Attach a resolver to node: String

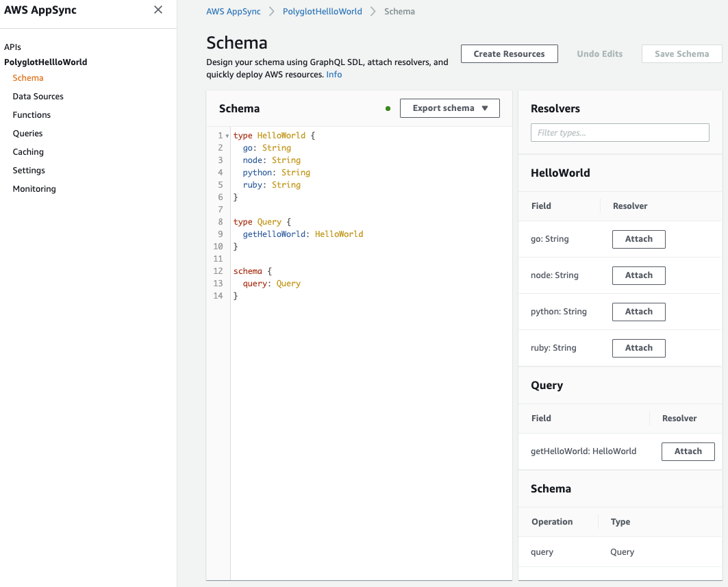click(638, 275)
